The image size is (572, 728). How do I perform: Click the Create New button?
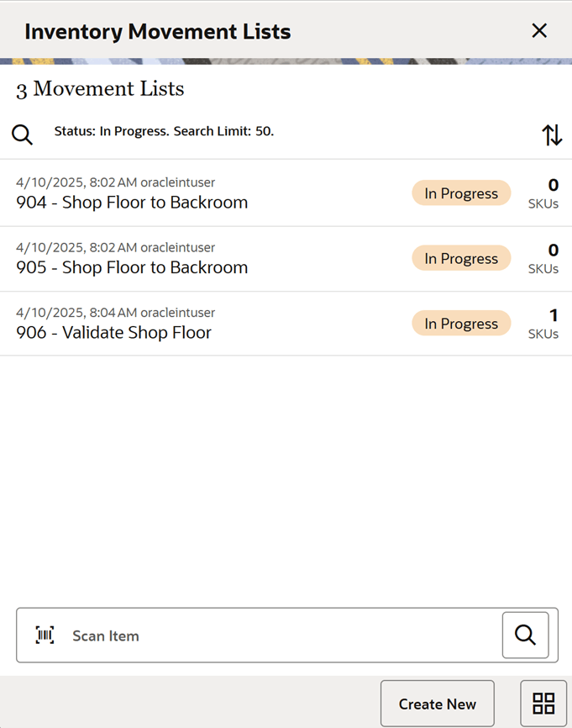tap(437, 704)
